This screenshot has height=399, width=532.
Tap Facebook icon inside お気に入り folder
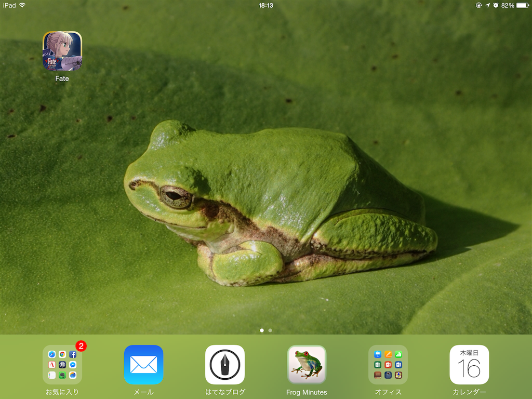point(73,354)
